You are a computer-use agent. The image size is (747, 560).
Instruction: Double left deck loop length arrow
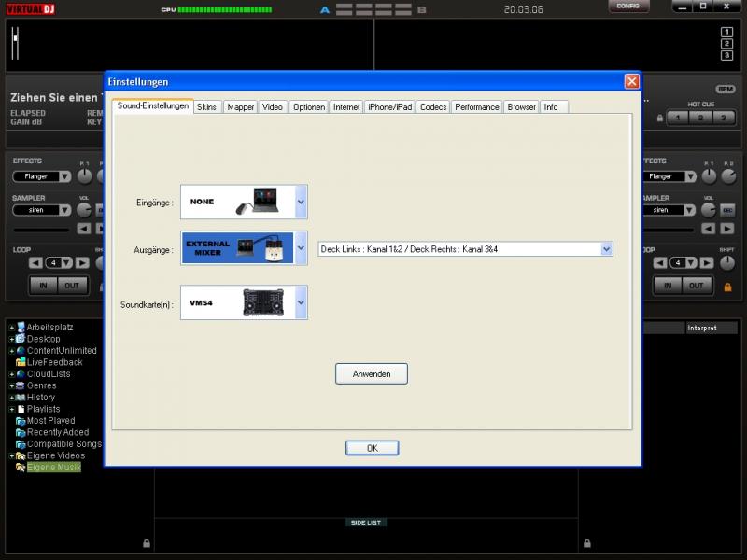(82, 263)
